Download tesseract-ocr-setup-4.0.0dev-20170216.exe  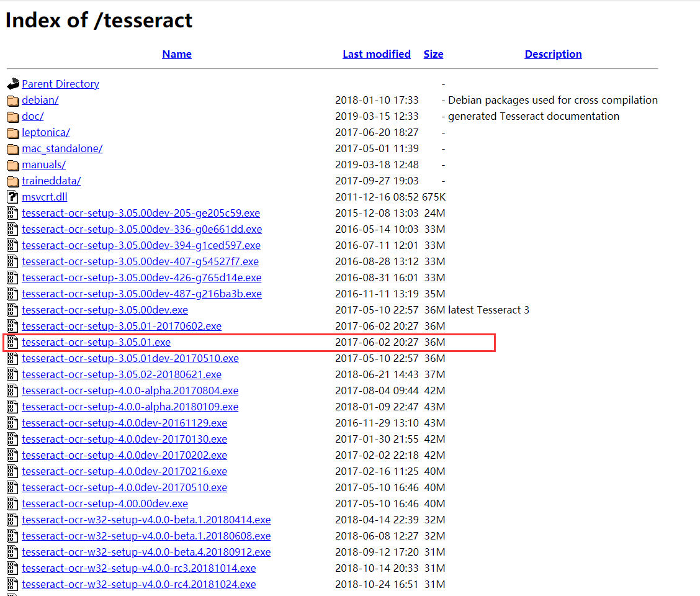125,471
